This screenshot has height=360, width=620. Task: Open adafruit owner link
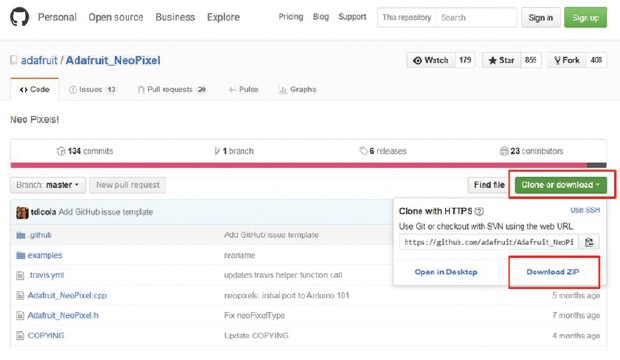pyautogui.click(x=39, y=60)
